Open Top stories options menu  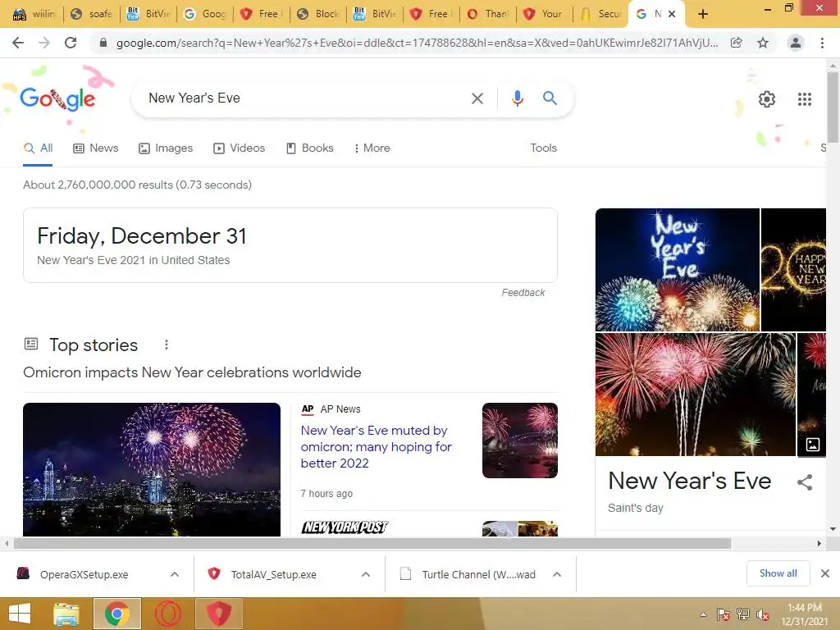pos(166,345)
